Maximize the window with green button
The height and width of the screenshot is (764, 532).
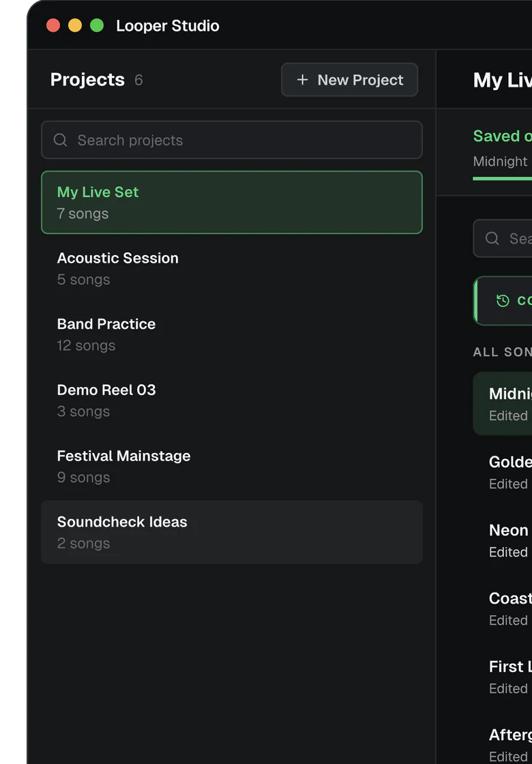pyautogui.click(x=97, y=25)
